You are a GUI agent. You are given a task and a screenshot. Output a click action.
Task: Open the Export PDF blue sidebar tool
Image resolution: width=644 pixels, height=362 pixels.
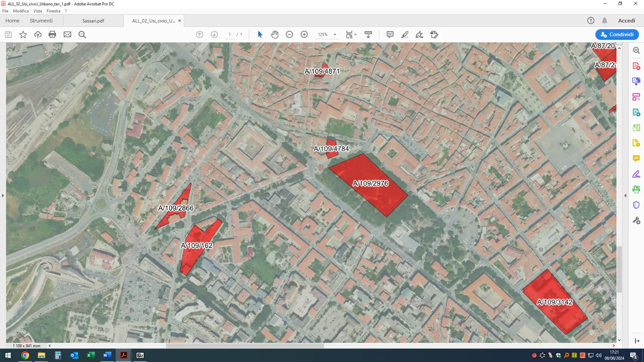click(x=636, y=81)
